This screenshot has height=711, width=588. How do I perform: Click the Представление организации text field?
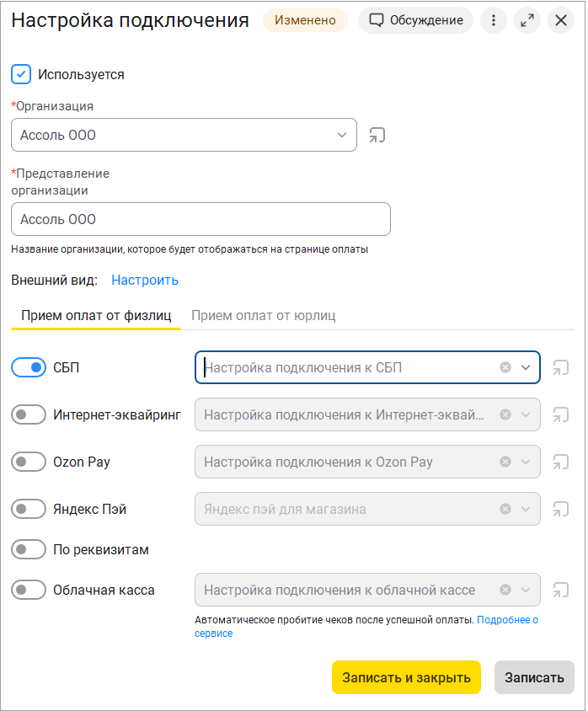pos(200,220)
